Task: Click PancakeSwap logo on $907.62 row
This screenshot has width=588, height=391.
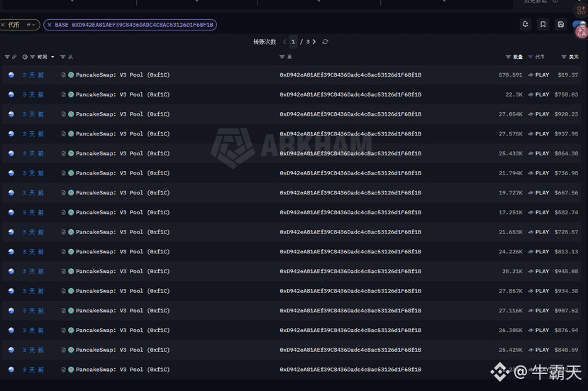Action: [71, 311]
